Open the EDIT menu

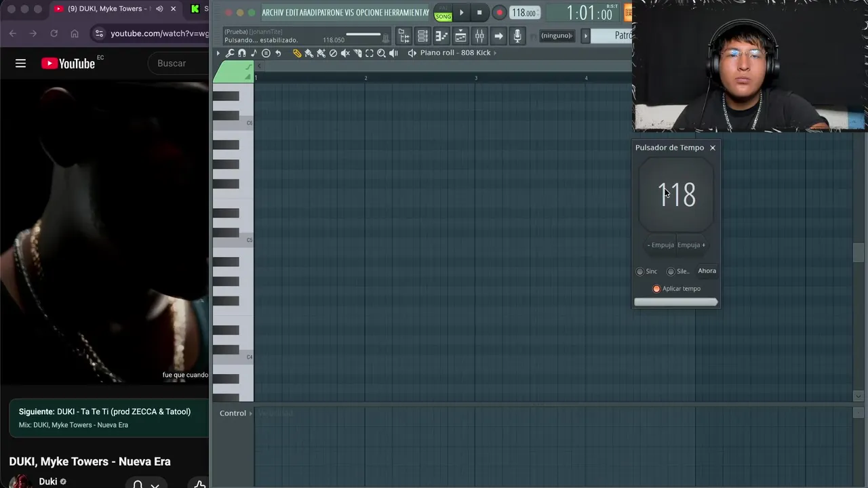coord(292,12)
